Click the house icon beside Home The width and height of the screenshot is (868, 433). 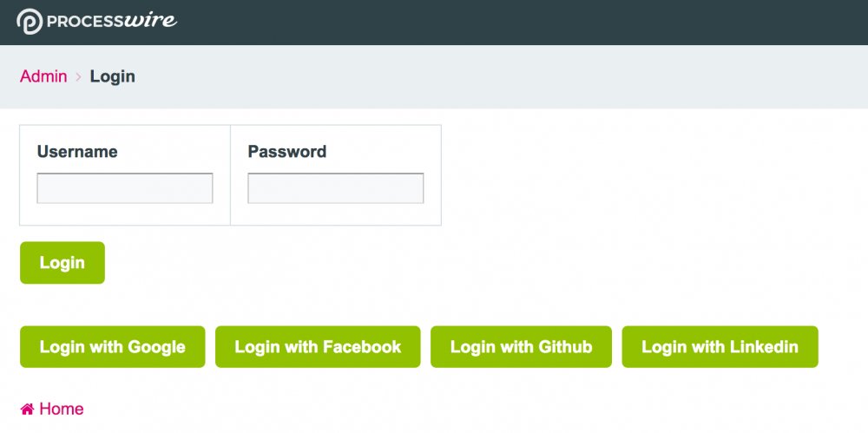[x=28, y=409]
